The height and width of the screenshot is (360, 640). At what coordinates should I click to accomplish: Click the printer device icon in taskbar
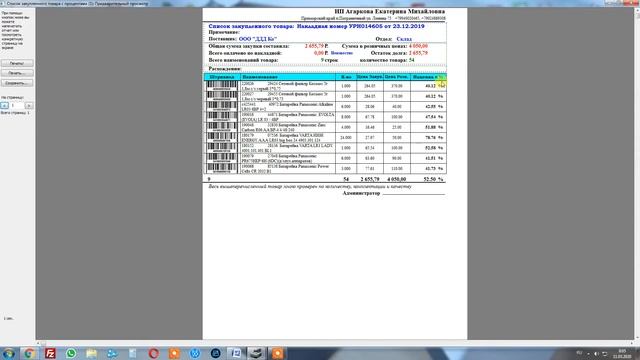(x=256, y=353)
